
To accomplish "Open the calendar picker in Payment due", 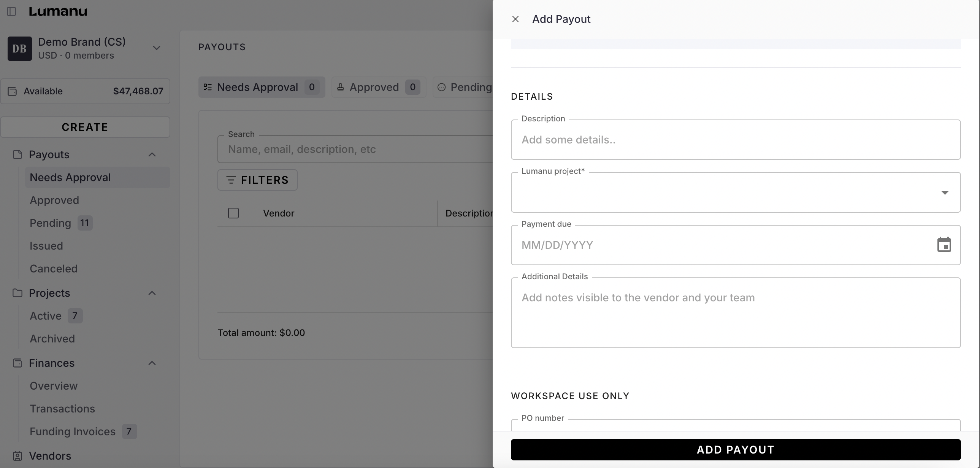I will (x=944, y=245).
